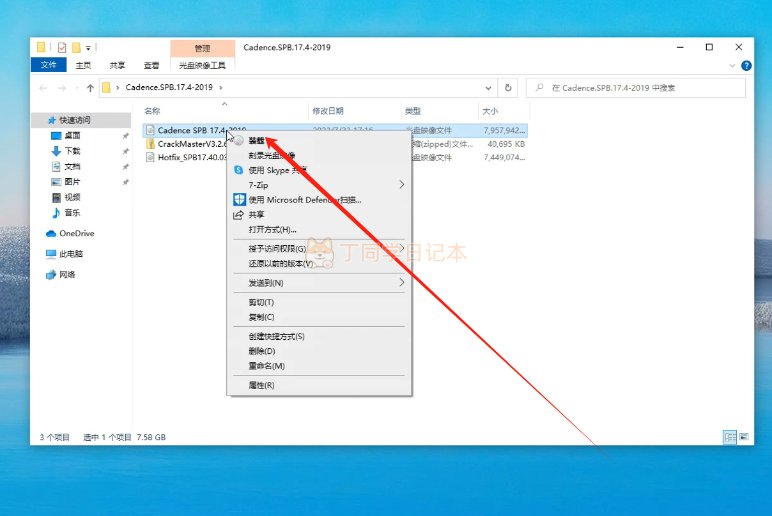The width and height of the screenshot is (772, 516).
Task: Open 下载 in the navigation pane
Action: tap(72, 151)
